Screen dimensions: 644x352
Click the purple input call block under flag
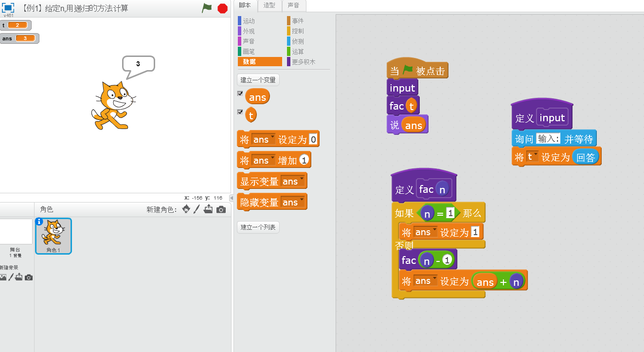click(402, 88)
